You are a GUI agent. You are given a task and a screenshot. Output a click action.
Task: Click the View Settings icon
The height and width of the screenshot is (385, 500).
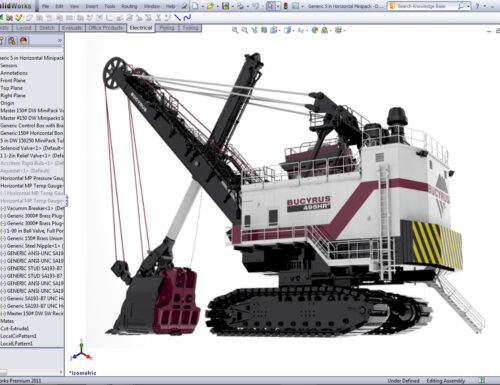338,30
